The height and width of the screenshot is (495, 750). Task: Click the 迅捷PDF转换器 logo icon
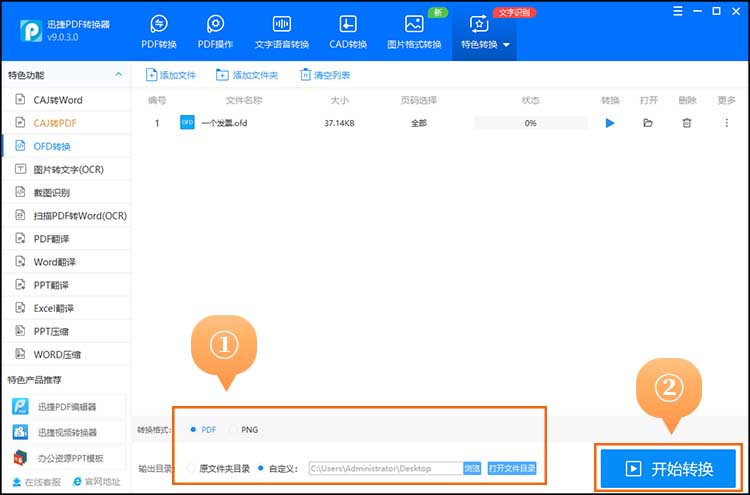click(x=31, y=31)
